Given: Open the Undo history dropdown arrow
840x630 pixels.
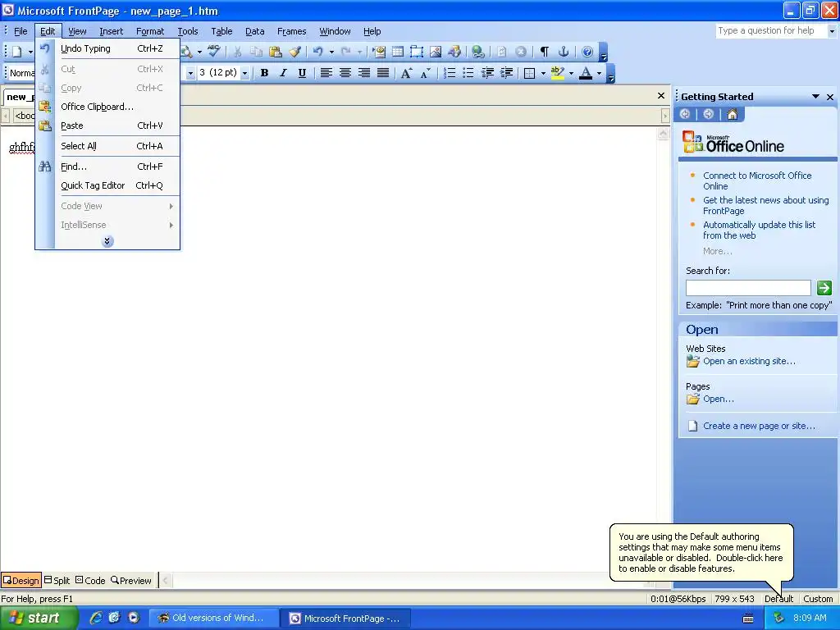Looking at the screenshot, I should pos(331,52).
